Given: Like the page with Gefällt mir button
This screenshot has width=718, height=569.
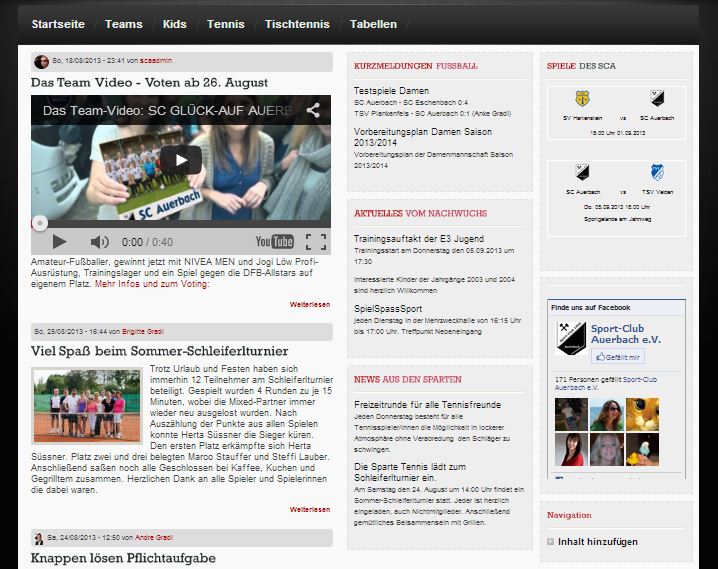Looking at the screenshot, I should tap(618, 356).
